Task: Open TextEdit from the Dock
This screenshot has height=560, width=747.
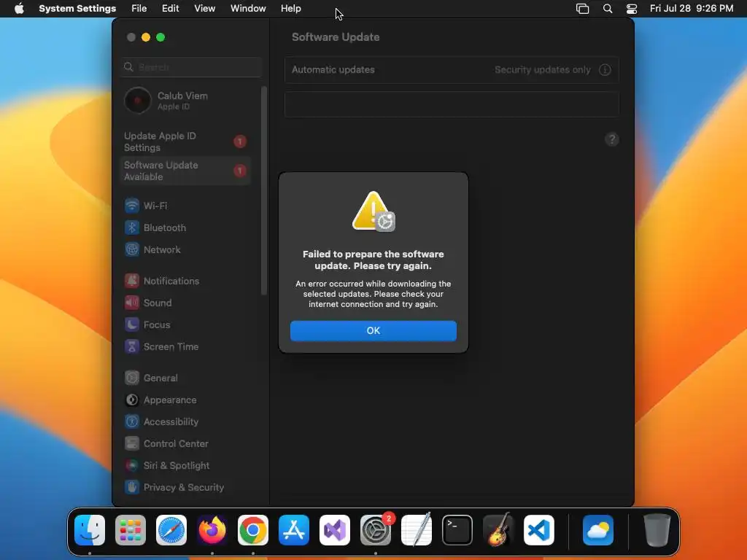Action: point(417,530)
